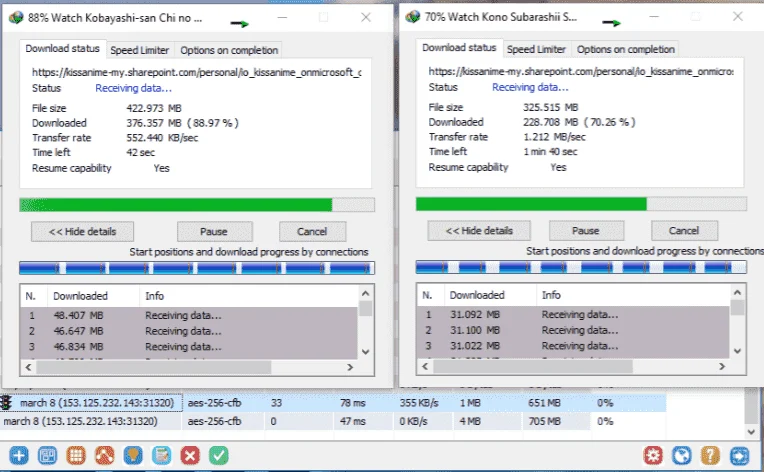Close the Kobayashi-san download window
The height and width of the screenshot is (472, 764).
pos(366,18)
